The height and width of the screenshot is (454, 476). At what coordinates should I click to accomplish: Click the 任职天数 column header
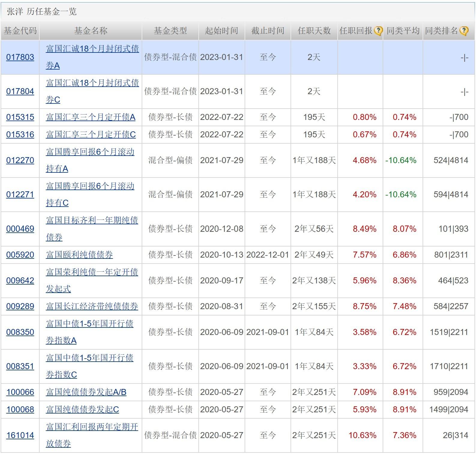pos(314,31)
